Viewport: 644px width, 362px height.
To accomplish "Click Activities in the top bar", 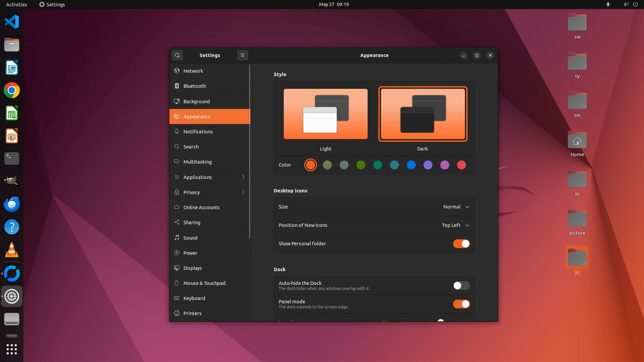I will [16, 4].
